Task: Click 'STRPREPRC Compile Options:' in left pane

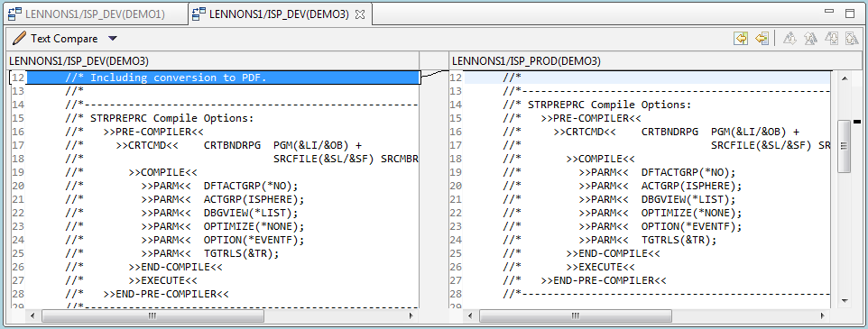Action: click(171, 118)
